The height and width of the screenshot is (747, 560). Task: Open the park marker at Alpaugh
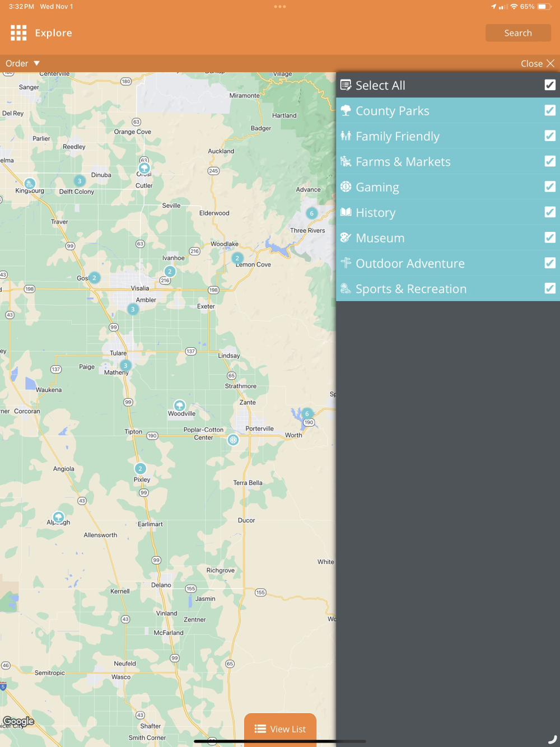(58, 516)
